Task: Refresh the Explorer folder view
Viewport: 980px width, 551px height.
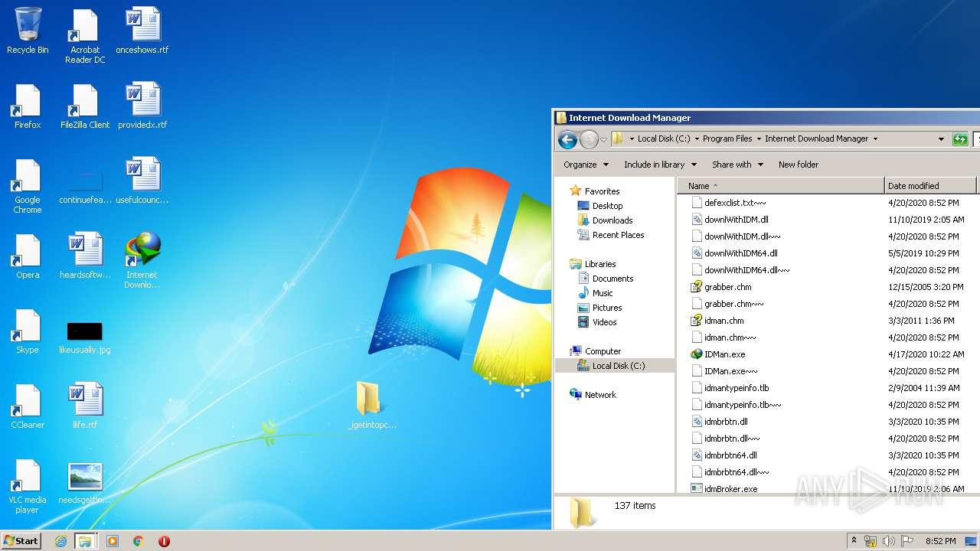Action: coord(960,139)
